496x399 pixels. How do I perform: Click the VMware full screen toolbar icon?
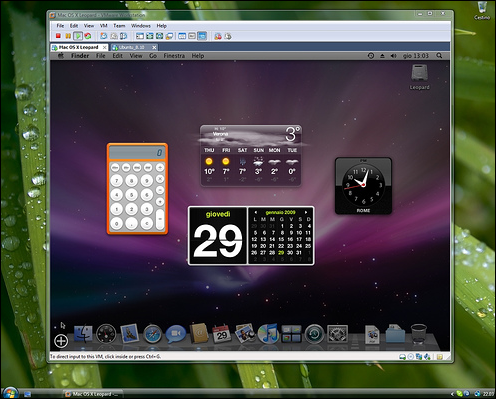(x=160, y=36)
